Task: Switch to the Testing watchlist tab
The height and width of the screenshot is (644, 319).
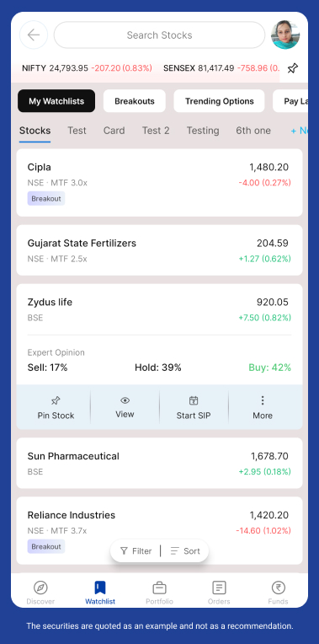Action: point(203,131)
